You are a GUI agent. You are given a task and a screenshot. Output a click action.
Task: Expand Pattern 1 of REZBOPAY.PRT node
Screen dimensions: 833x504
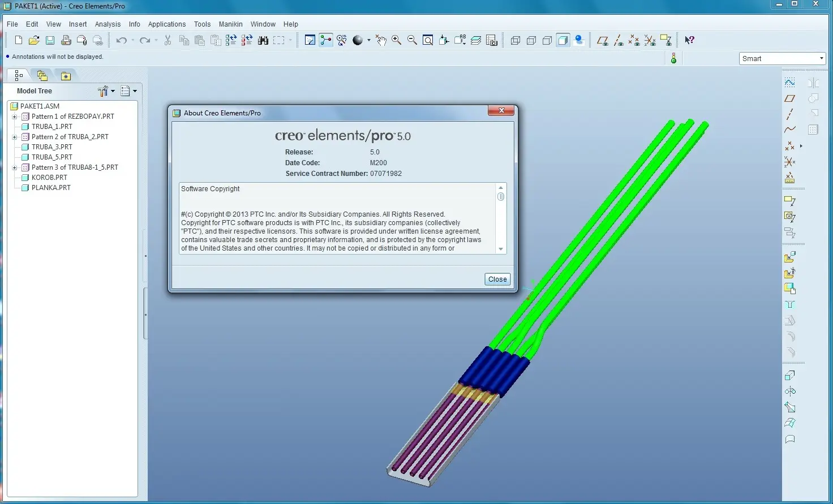click(x=15, y=117)
